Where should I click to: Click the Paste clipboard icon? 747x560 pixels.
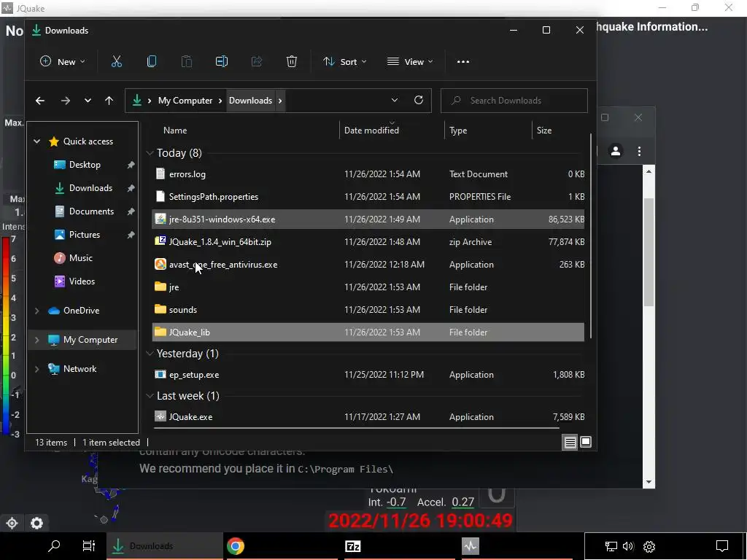coord(187,61)
